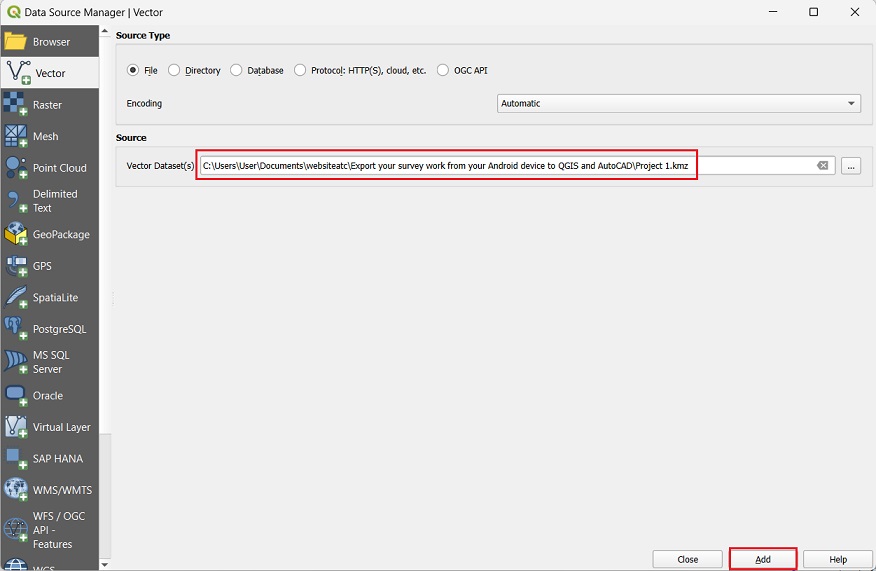Browse for dataset with the ... button
Screen dimensions: 876x571
point(850,166)
